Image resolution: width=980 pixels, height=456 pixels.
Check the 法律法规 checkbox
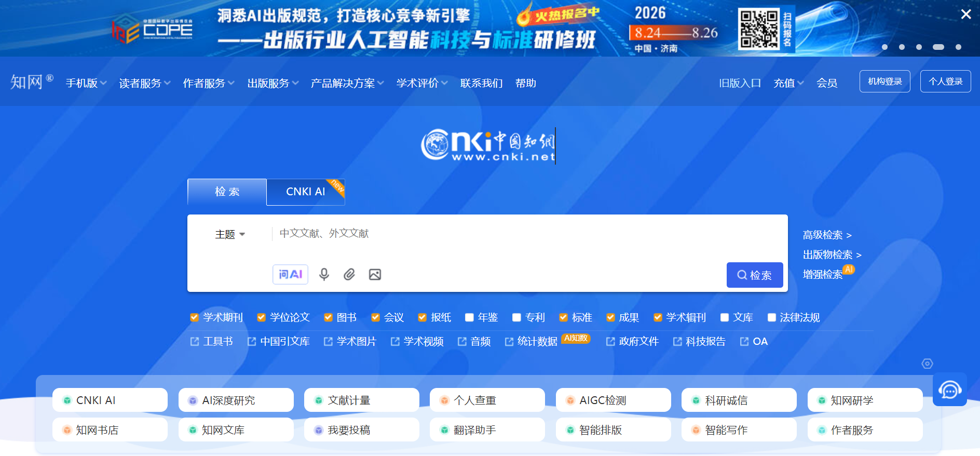click(772, 317)
